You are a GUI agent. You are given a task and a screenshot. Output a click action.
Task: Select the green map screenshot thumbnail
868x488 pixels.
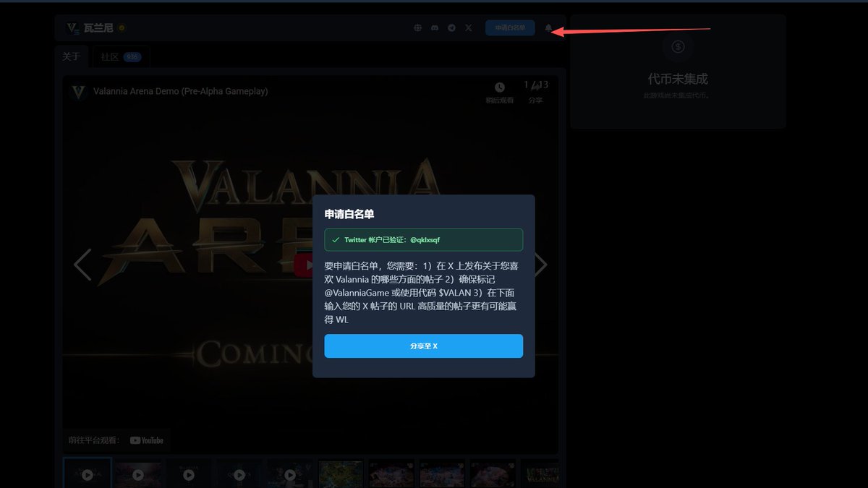point(341,474)
